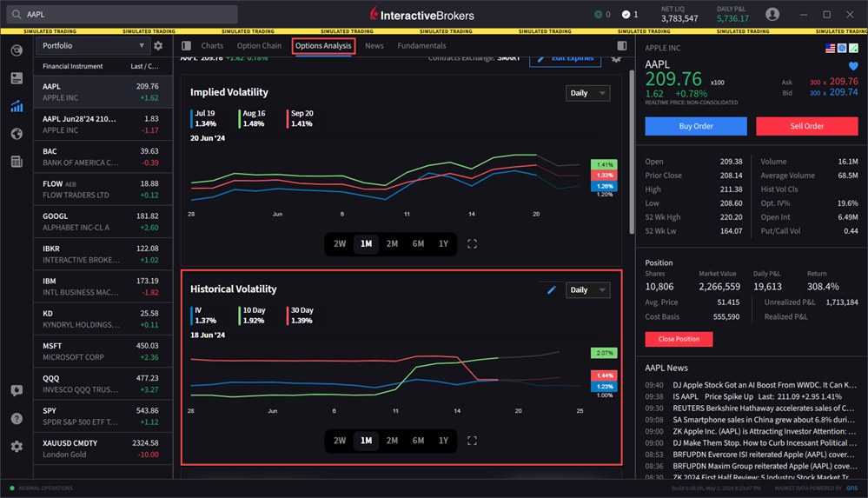The image size is (868, 498).
Task: Click the Aug 16 implied volatility legend
Action: (x=253, y=118)
